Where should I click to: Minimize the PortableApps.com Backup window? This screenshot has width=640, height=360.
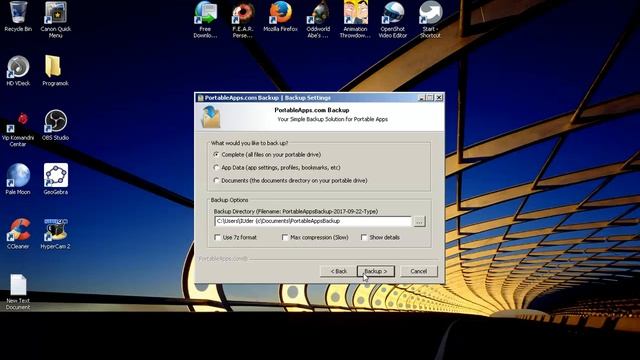[x=422, y=98]
